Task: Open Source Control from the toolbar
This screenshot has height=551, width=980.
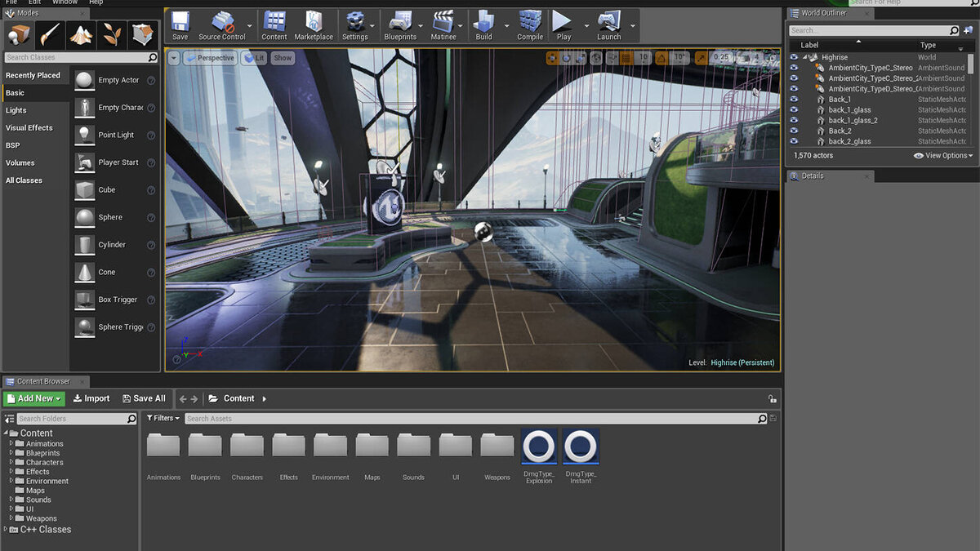Action: [x=222, y=26]
